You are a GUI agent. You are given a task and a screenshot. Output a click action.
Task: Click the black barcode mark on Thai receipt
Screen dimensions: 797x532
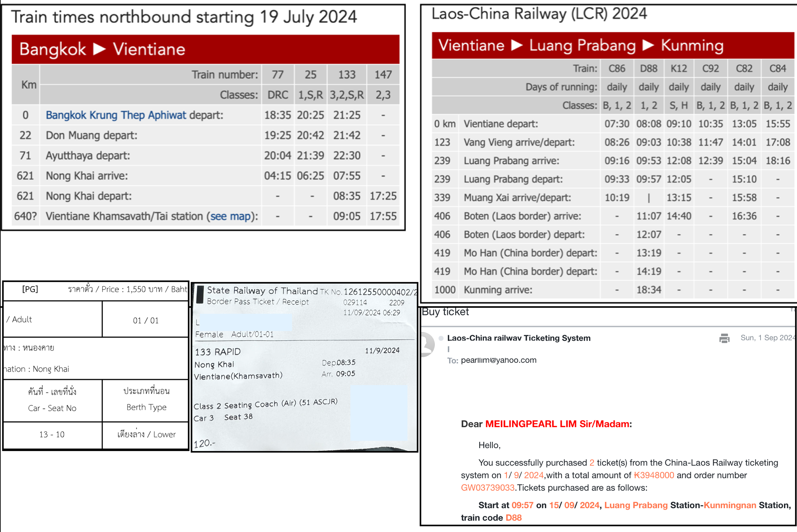click(x=200, y=295)
